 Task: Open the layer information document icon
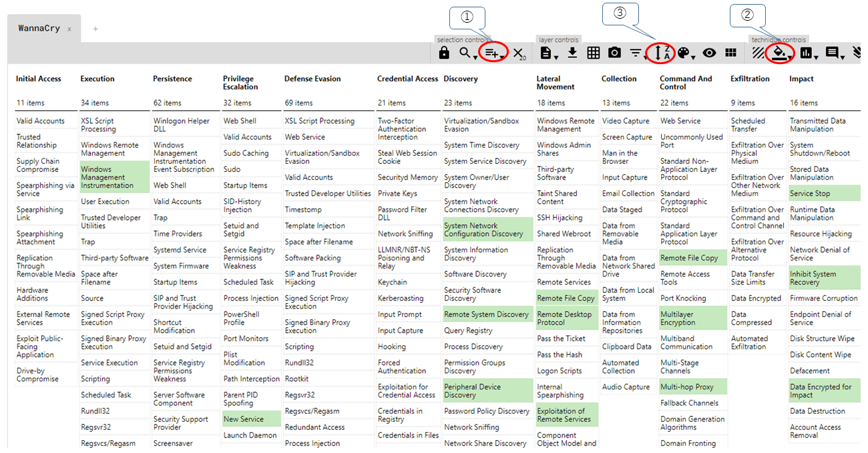pos(546,53)
